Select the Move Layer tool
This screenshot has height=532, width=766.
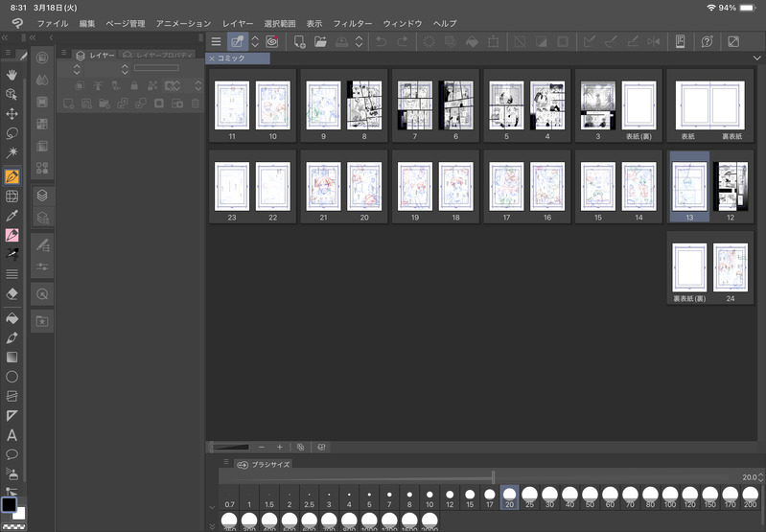(12, 114)
